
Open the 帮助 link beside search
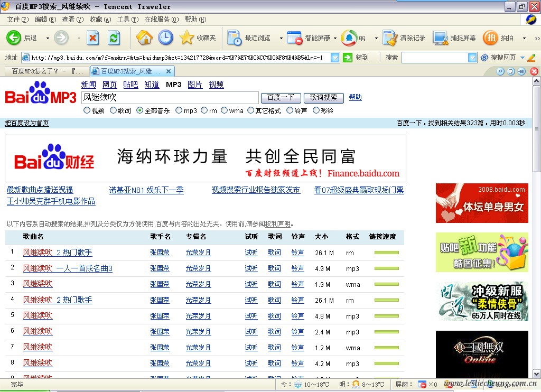click(356, 97)
